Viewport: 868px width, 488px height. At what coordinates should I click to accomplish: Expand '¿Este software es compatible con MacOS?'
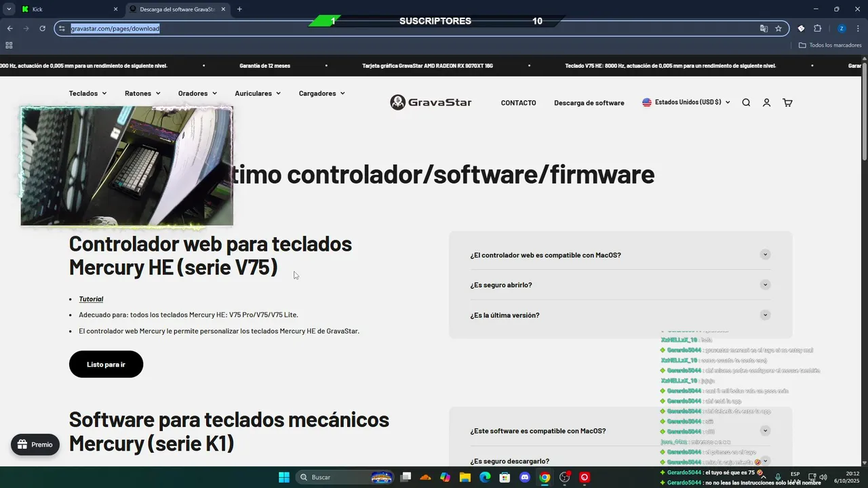620,431
